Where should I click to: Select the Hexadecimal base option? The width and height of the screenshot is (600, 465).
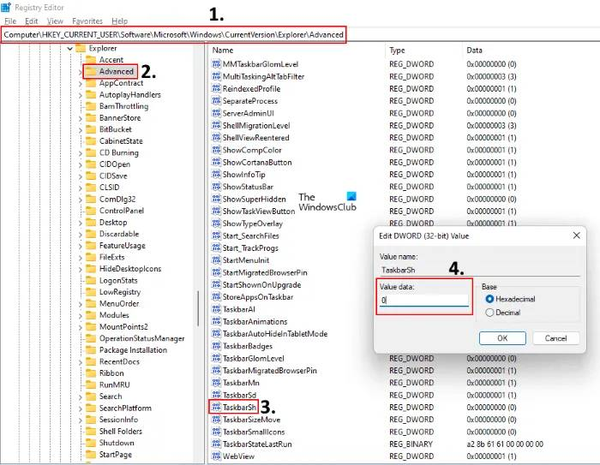tap(489, 299)
